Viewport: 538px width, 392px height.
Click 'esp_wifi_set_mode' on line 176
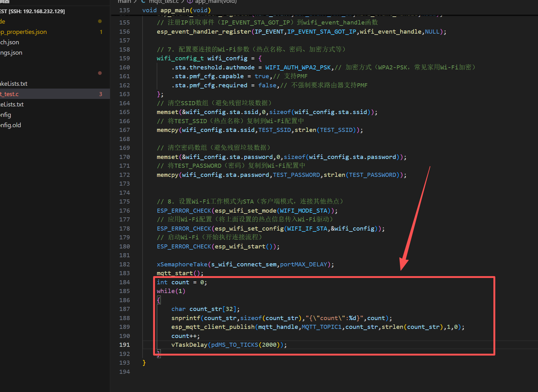pyautogui.click(x=246, y=210)
